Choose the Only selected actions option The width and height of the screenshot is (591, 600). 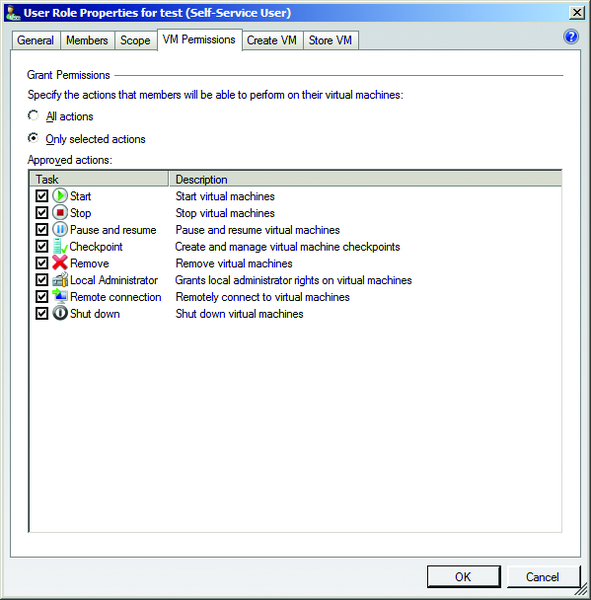(x=33, y=138)
